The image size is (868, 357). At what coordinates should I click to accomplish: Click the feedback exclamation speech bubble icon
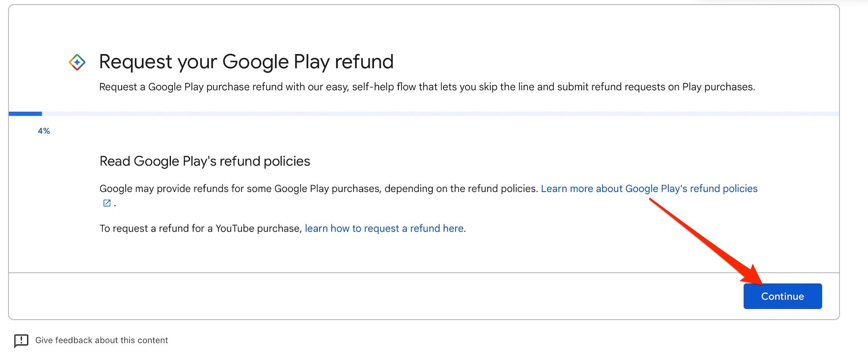click(21, 340)
